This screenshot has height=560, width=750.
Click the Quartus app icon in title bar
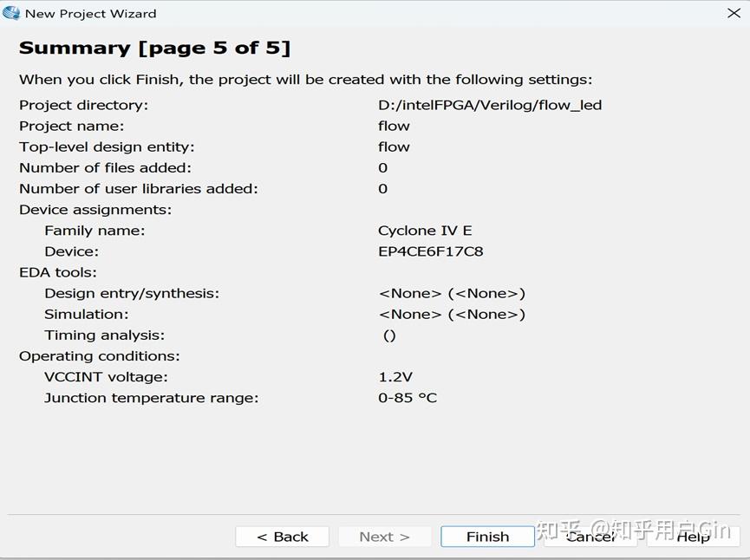click(x=11, y=13)
